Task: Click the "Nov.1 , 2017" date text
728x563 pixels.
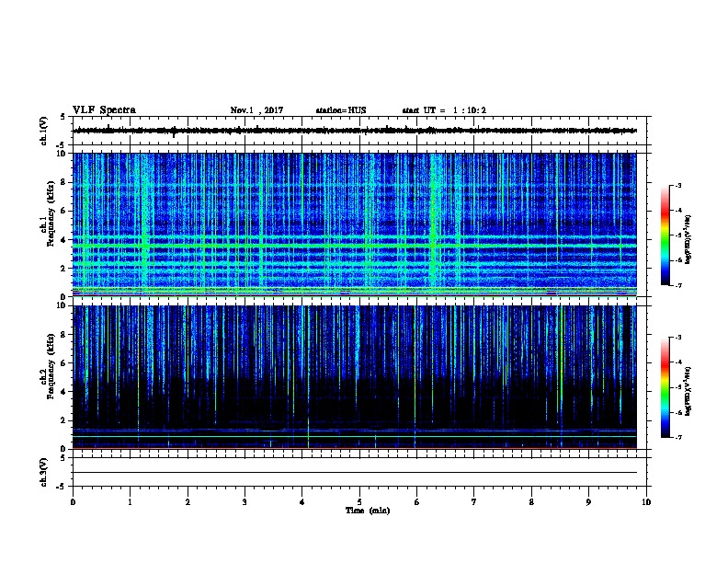Action: [x=256, y=110]
